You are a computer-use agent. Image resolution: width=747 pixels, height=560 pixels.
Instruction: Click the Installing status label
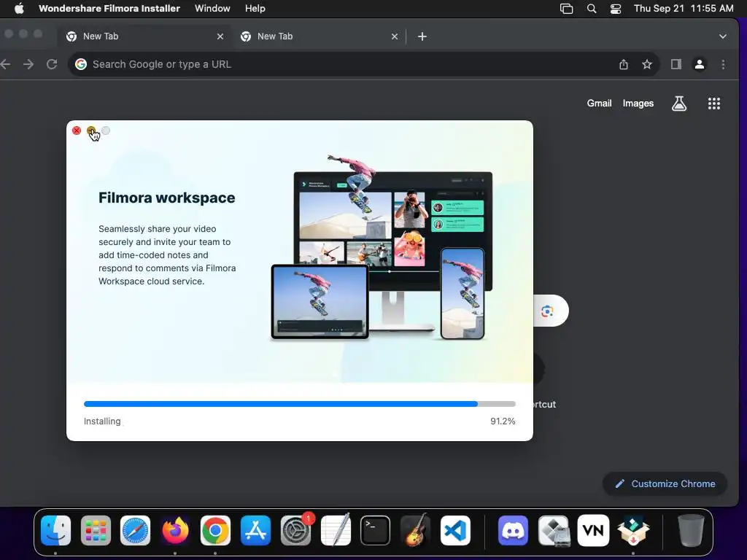coord(102,421)
